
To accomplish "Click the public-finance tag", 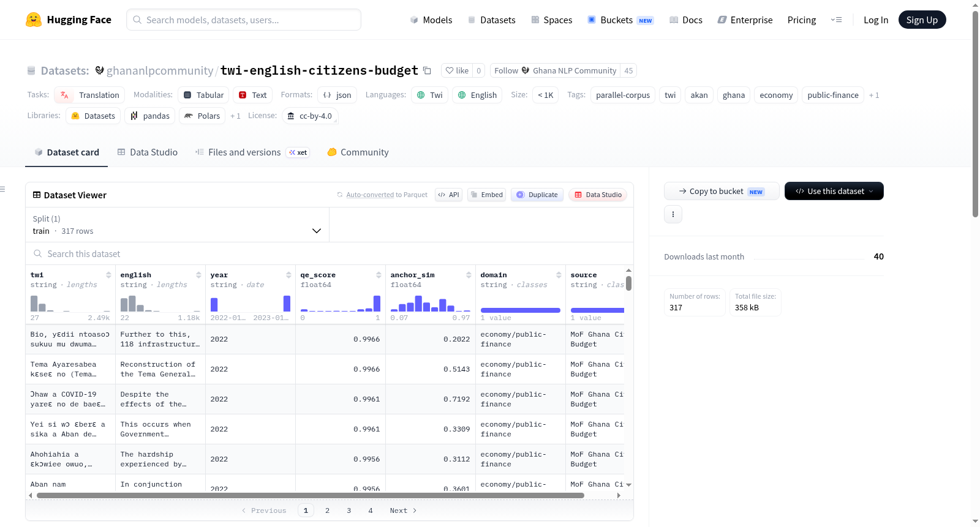I will 833,95.
